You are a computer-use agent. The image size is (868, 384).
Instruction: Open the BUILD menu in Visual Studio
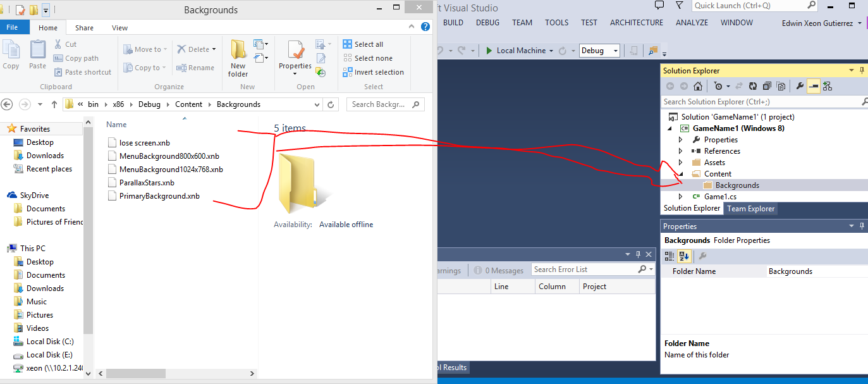click(453, 22)
